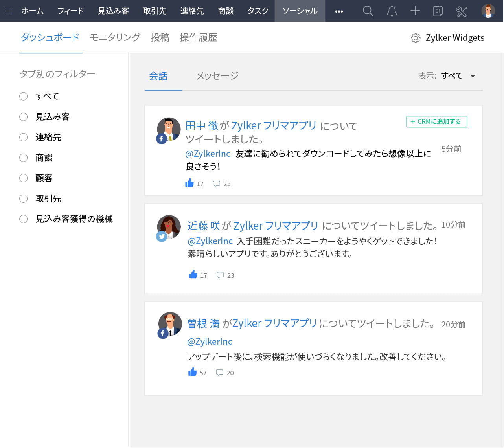Open Zylker フリマアプリ link in 曽根's post
Viewport: 504px width, 448px height.
(x=275, y=323)
